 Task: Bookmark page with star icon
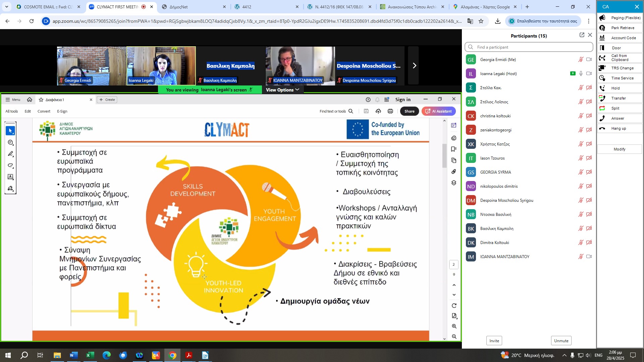(481, 21)
